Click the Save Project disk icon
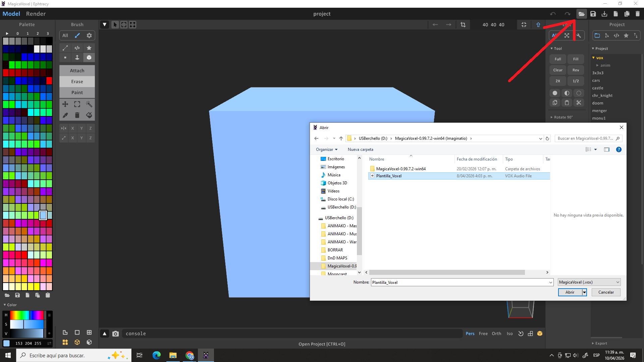 [593, 14]
